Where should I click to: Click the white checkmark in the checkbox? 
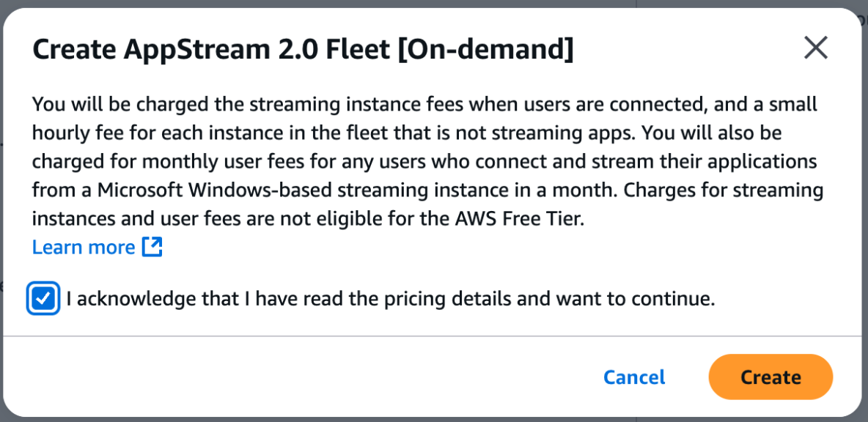point(43,299)
